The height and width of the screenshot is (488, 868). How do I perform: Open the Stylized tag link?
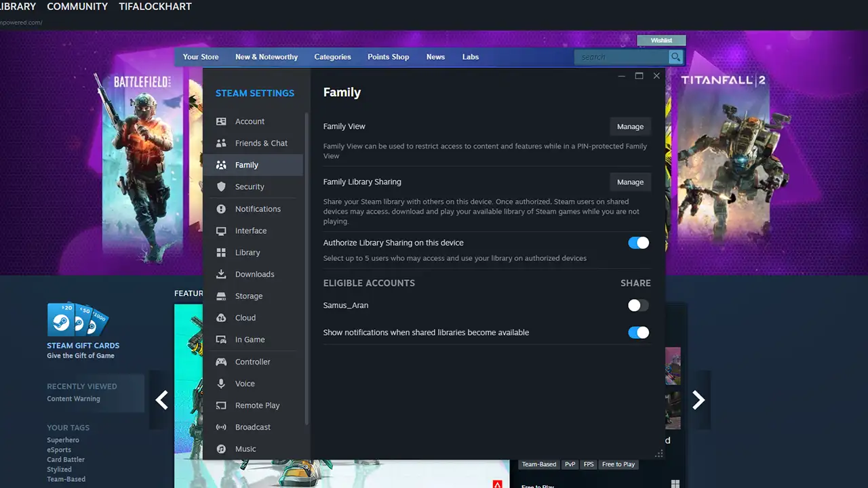point(59,469)
